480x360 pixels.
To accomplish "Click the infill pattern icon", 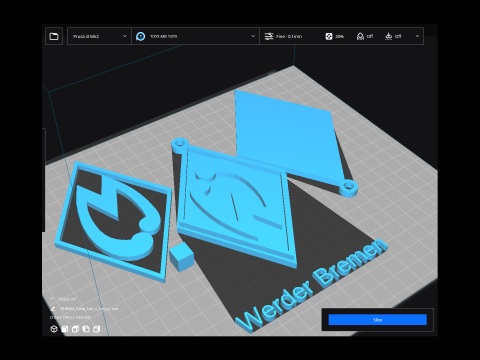I will point(329,36).
